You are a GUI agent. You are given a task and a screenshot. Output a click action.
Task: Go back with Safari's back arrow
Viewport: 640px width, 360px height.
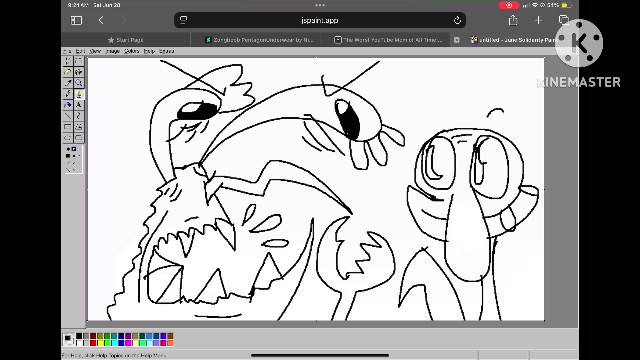(x=101, y=20)
